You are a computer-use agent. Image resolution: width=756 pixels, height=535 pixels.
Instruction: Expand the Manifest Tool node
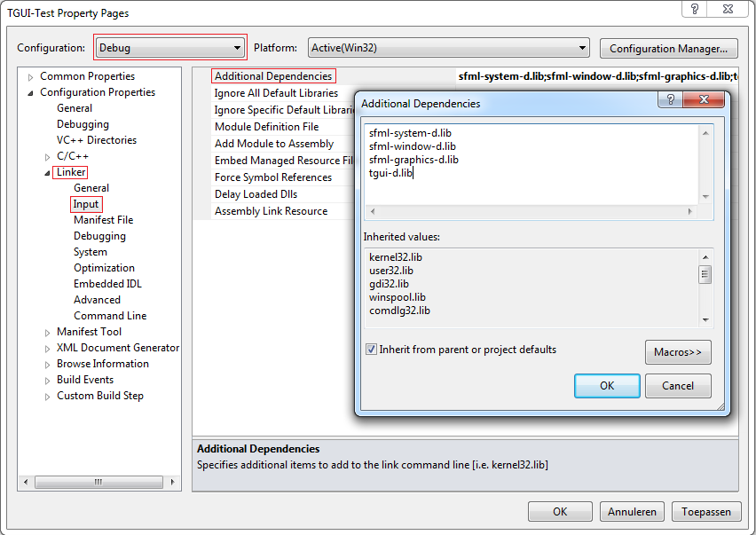click(x=47, y=333)
